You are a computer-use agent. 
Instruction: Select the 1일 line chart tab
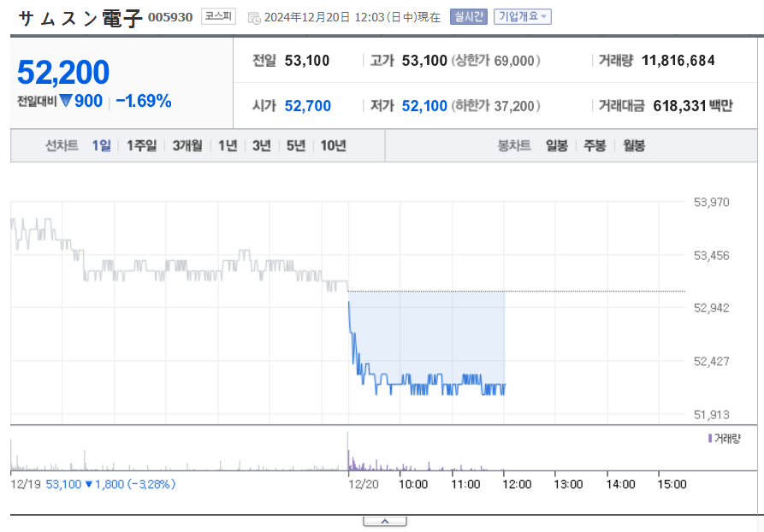click(x=102, y=145)
